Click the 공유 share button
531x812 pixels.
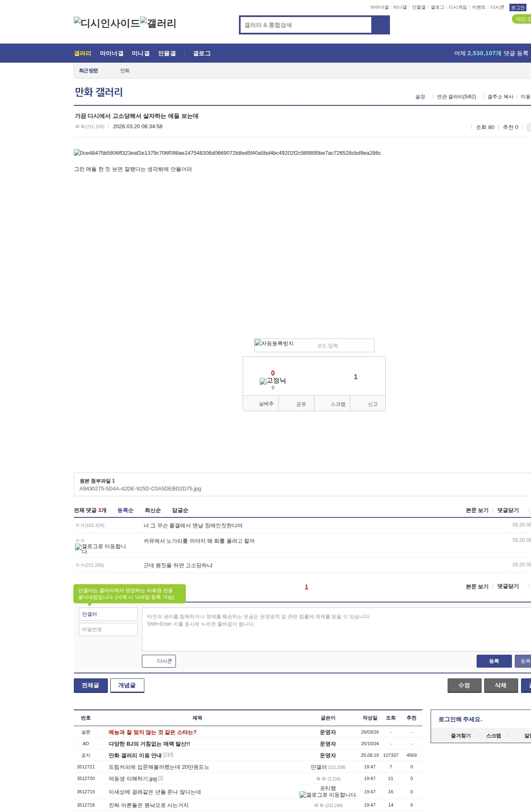297,404
